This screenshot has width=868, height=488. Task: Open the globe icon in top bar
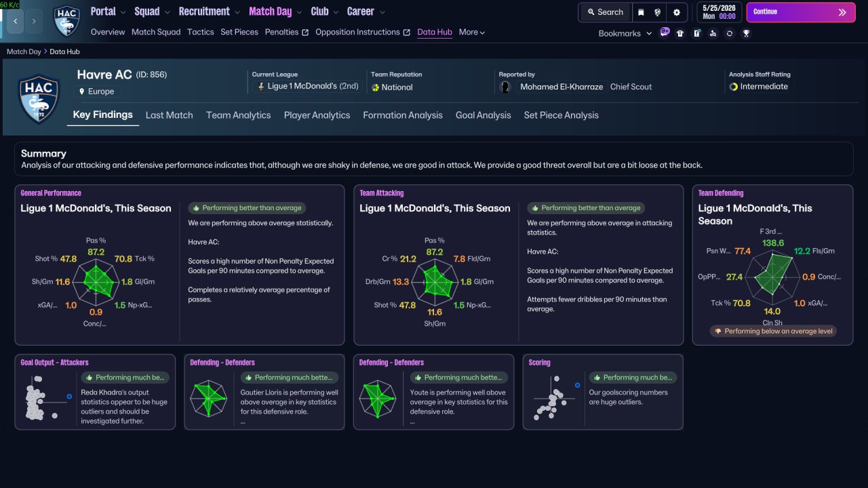tap(658, 12)
